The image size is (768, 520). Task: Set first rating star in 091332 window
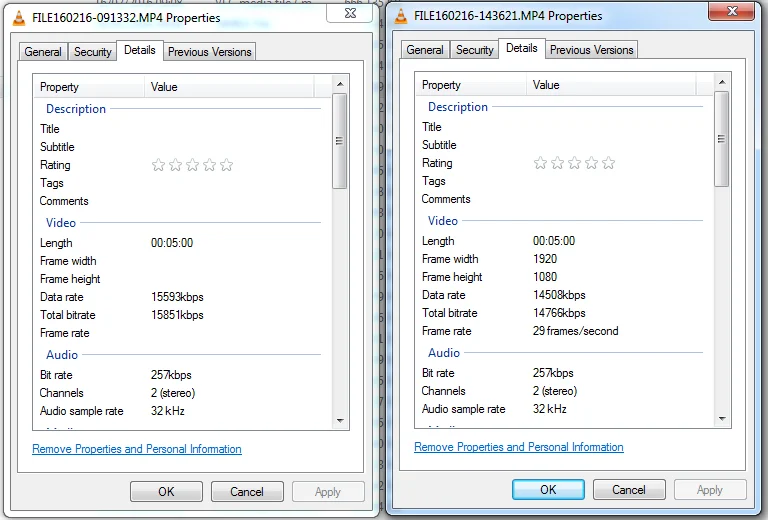tap(158, 165)
